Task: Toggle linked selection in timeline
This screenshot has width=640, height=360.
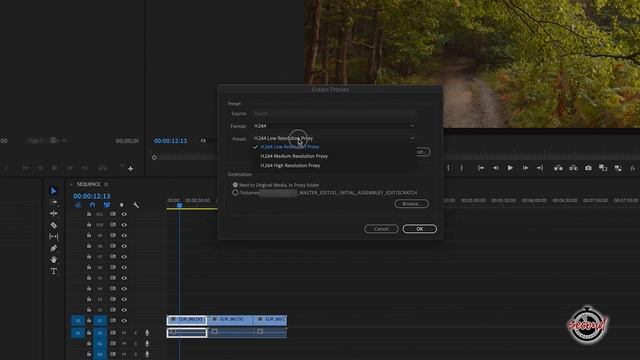Action: coord(107,205)
